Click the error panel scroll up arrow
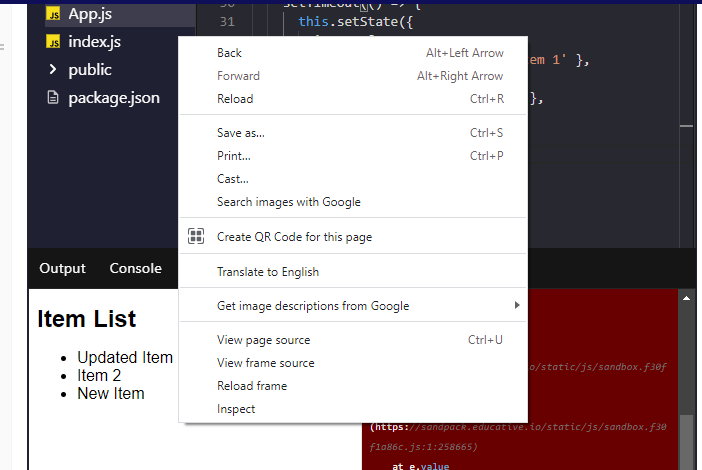The height and width of the screenshot is (470, 702). (x=686, y=298)
